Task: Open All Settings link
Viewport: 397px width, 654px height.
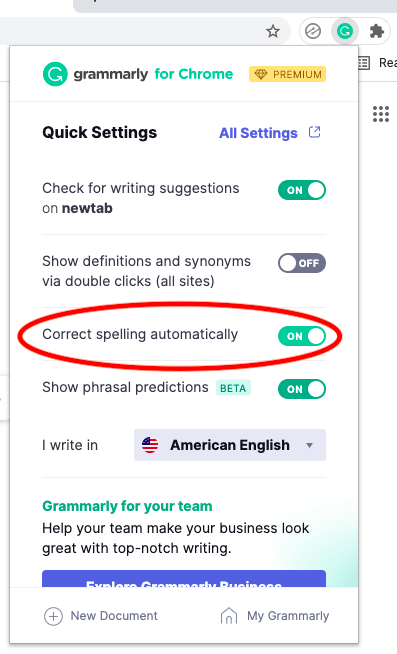Action: (258, 133)
